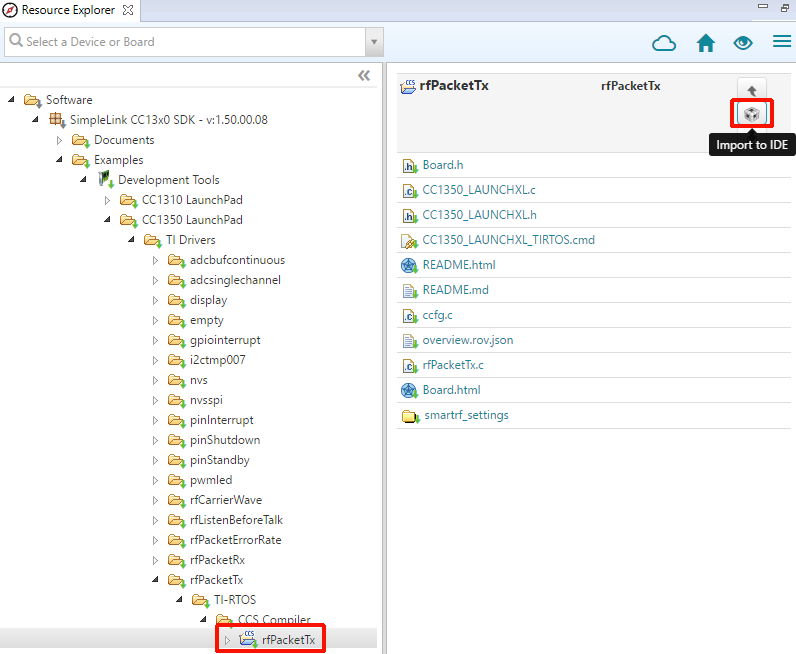The width and height of the screenshot is (796, 654).
Task: Collapse the TI Drivers folder
Action: 131,239
